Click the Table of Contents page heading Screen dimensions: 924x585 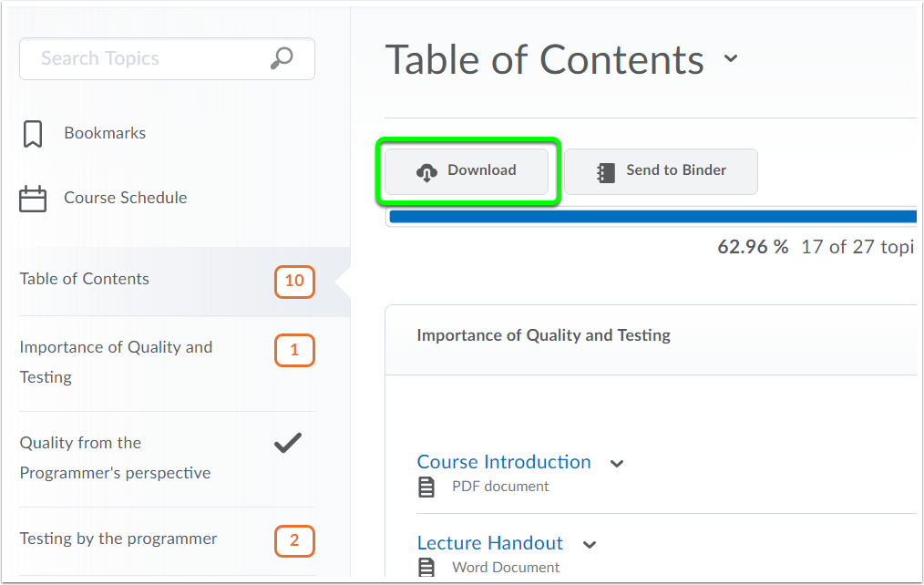(545, 60)
